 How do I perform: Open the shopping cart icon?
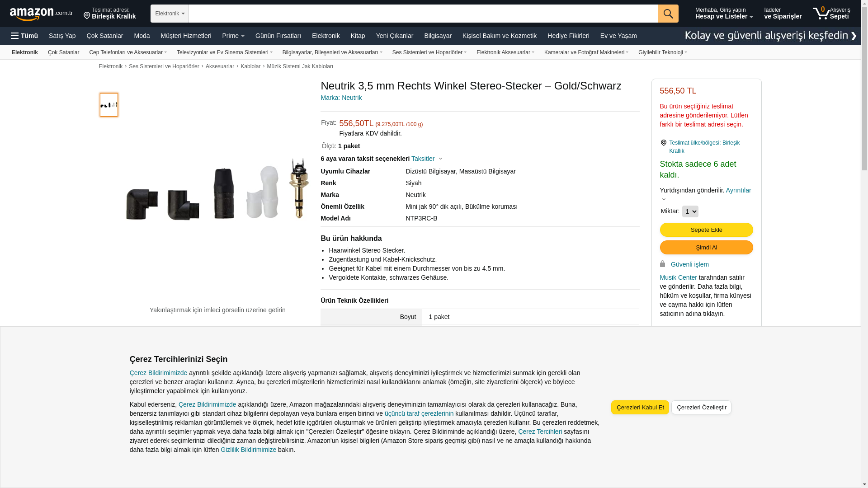(x=821, y=13)
